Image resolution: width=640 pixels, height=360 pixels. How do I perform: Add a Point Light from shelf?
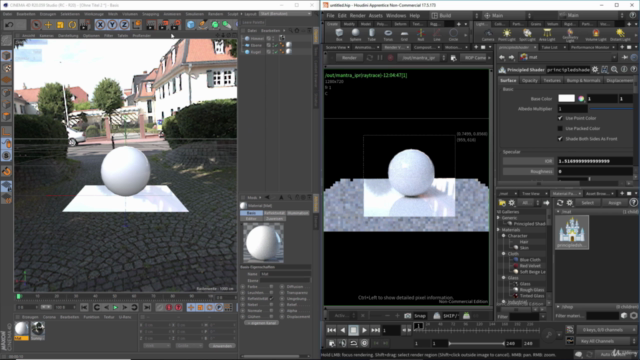507,35
